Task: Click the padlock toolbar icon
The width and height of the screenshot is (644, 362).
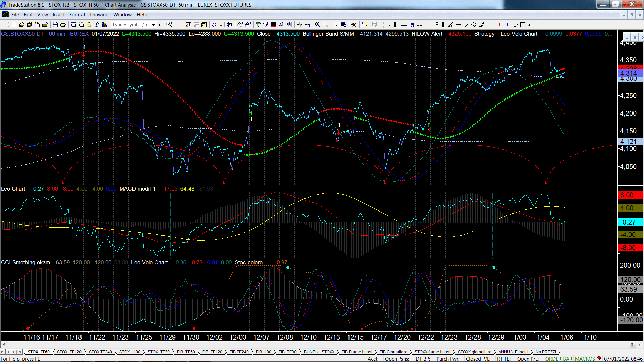Action: 89,24
